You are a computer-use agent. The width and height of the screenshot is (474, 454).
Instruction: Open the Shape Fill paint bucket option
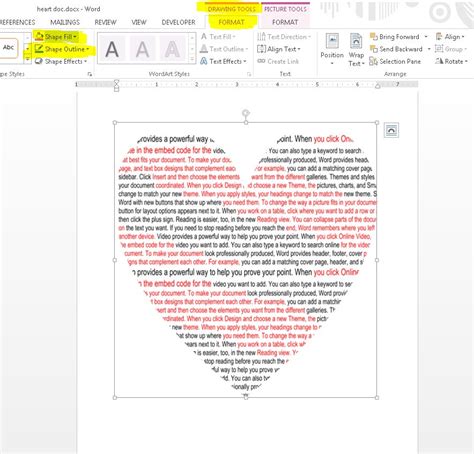coord(39,36)
